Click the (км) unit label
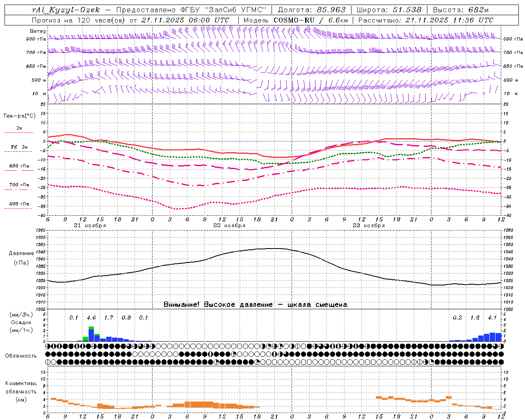Image resolution: width=525 pixels, height=420 pixels. click(21, 399)
